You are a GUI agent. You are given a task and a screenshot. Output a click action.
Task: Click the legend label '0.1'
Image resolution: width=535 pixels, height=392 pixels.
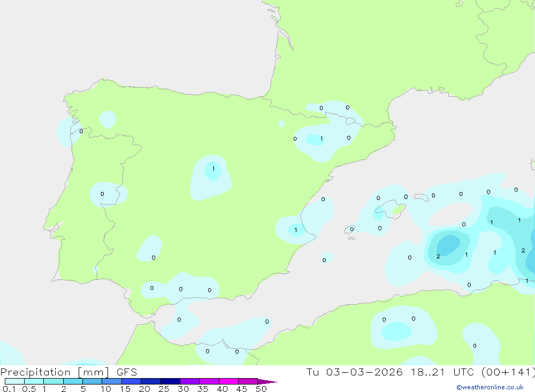point(9,389)
